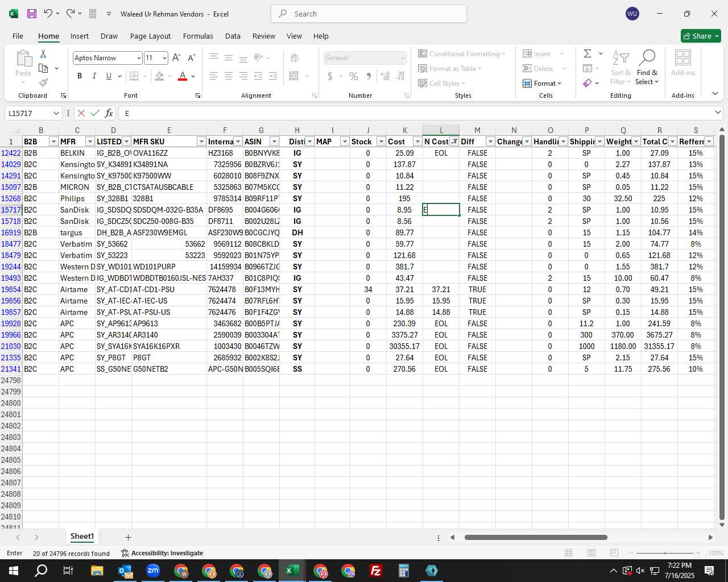This screenshot has height=582, width=728.
Task: Click the AutoSum sigma icon
Action: (588, 53)
